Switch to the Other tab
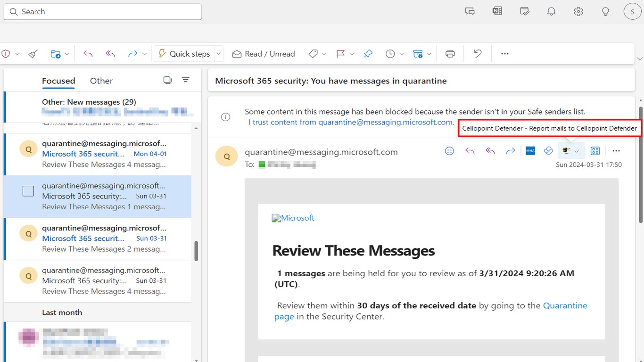 point(101,81)
